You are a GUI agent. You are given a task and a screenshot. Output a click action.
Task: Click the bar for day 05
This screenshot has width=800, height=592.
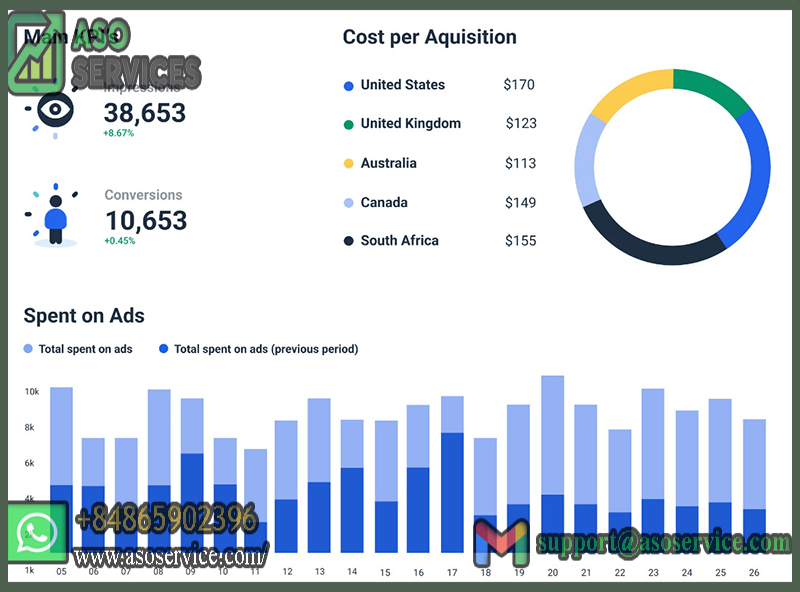tap(61, 470)
